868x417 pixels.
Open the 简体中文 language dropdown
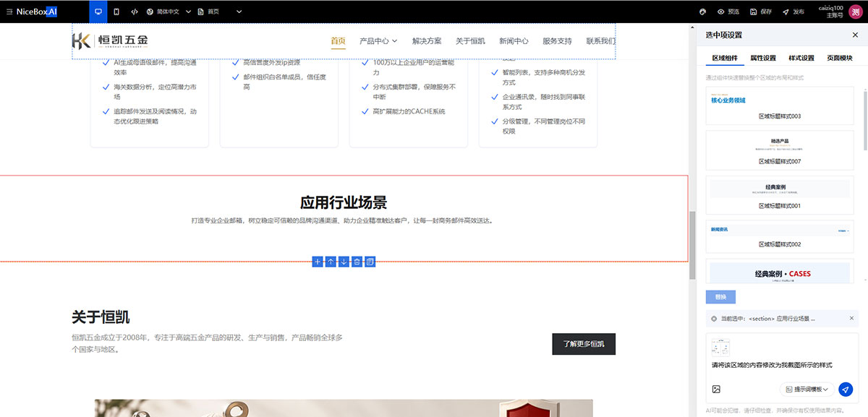168,12
